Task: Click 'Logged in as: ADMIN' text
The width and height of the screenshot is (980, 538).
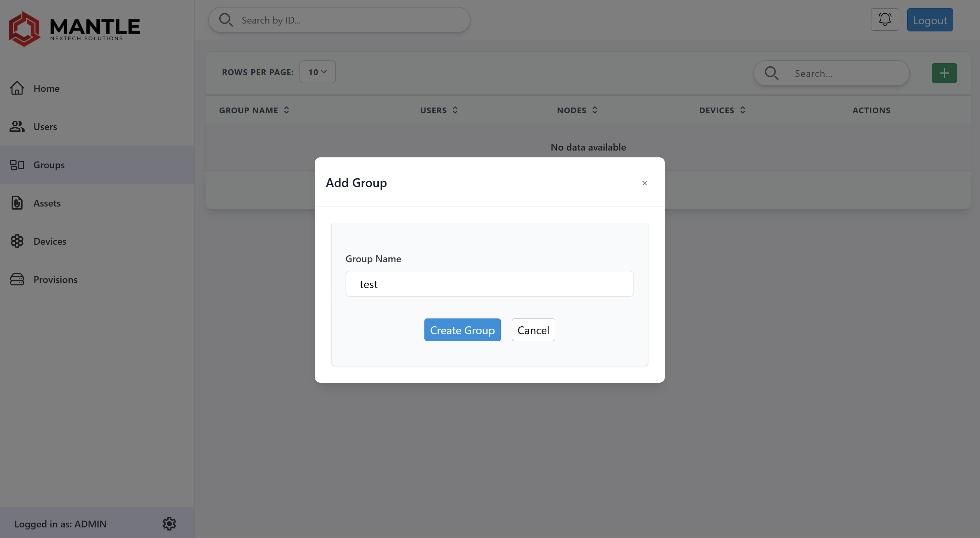Action: pos(60,524)
